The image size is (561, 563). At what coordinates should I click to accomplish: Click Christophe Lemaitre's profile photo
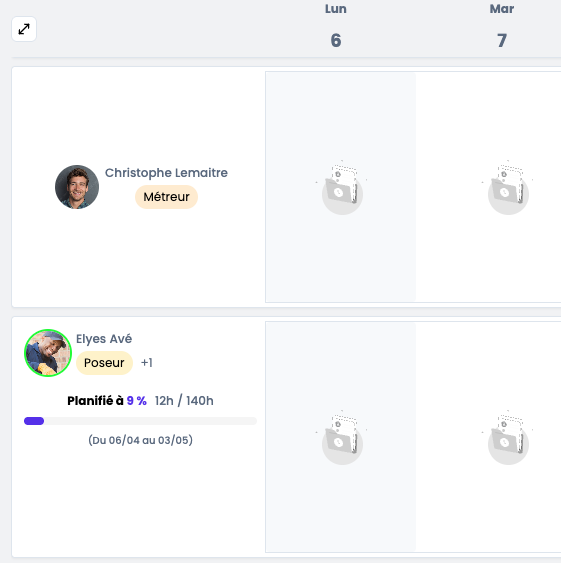point(77,187)
